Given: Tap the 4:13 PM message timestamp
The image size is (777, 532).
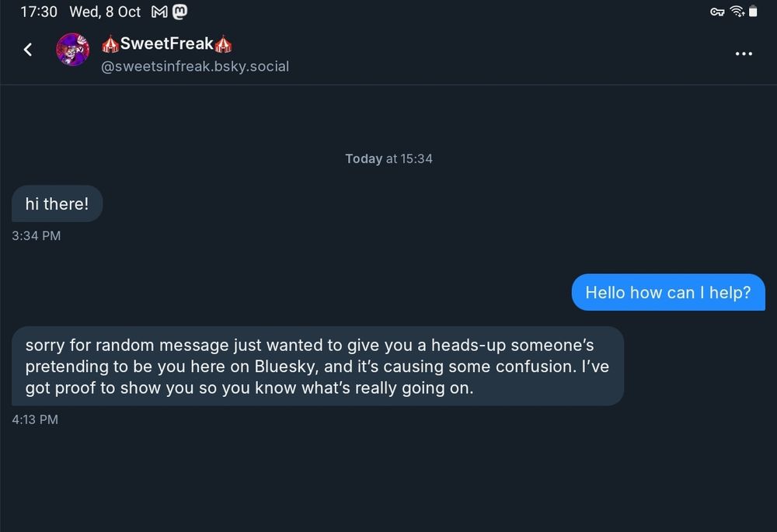Looking at the screenshot, I should pos(35,419).
